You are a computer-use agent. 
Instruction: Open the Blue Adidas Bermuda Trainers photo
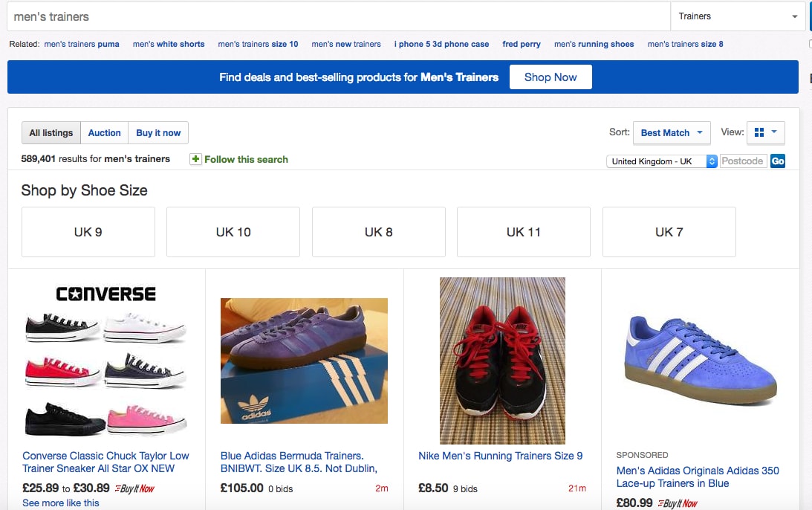click(304, 361)
